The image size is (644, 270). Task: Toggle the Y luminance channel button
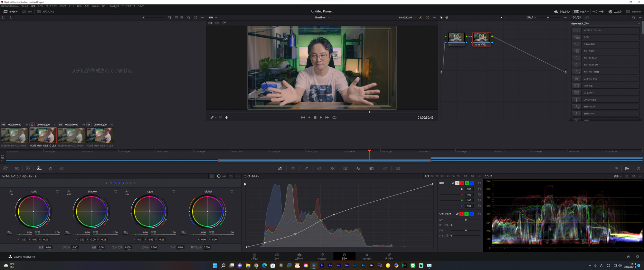click(457, 183)
